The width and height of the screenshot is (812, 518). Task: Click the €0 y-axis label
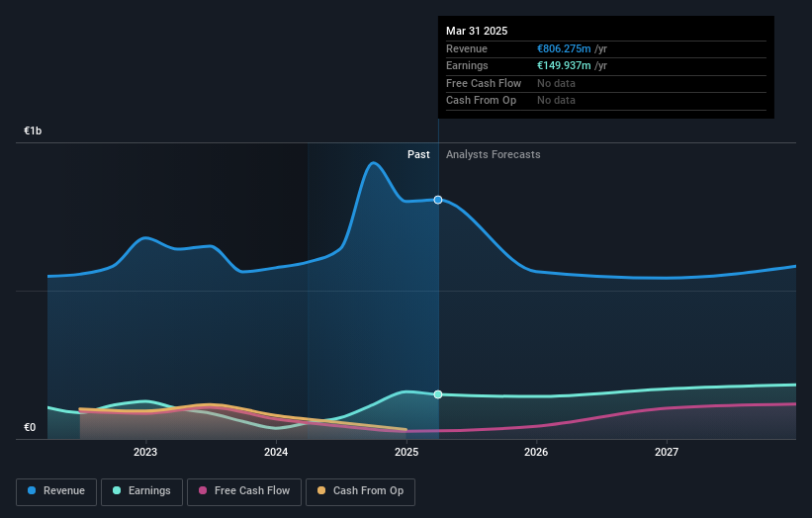point(30,427)
